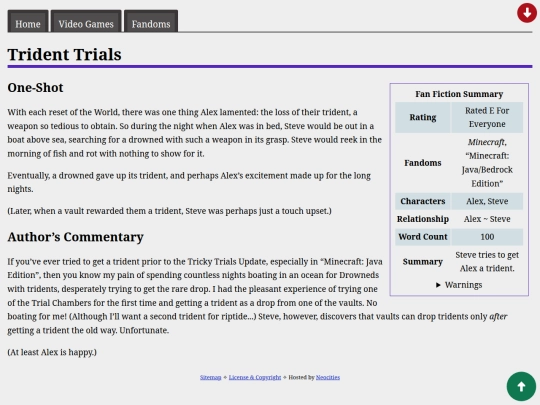This screenshot has width=540, height=405.
Task: Click the Fandoms row label in table
Action: click(x=423, y=163)
